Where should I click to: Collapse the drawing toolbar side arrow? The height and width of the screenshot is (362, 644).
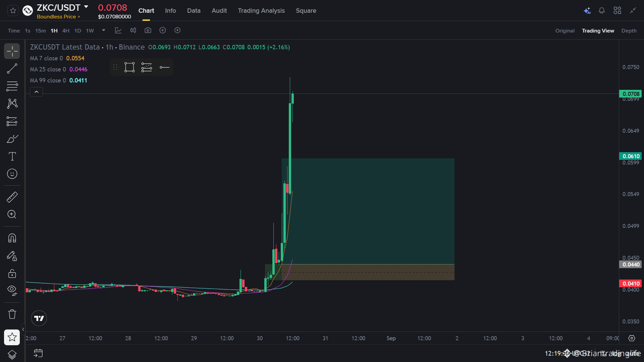(23, 329)
